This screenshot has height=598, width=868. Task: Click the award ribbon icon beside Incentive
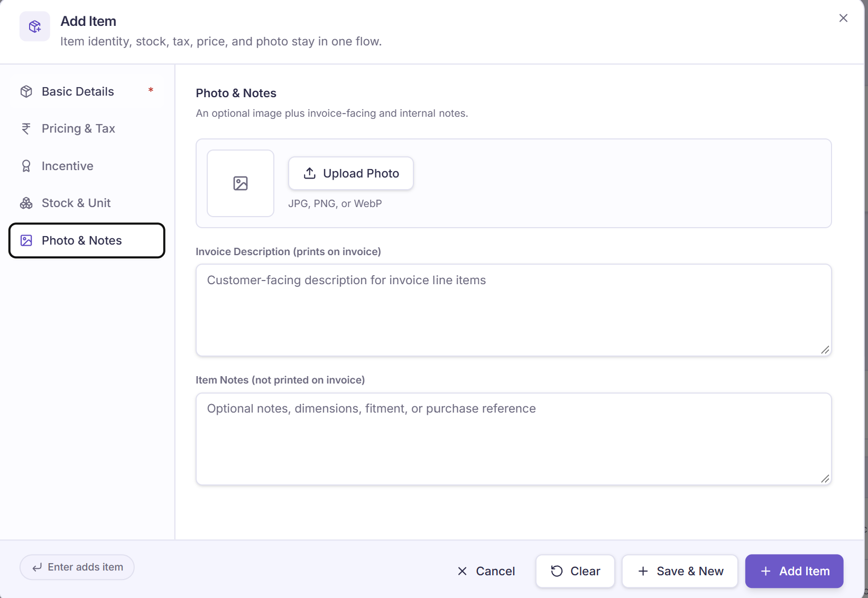[26, 166]
